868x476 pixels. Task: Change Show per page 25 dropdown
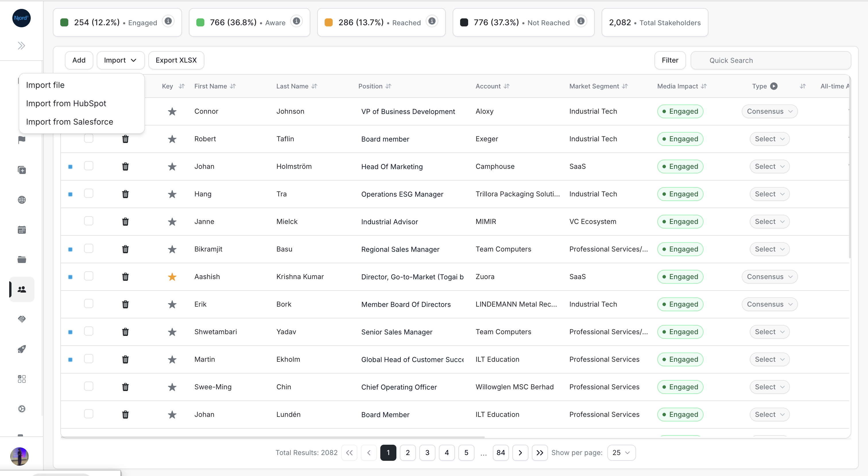tap(621, 453)
